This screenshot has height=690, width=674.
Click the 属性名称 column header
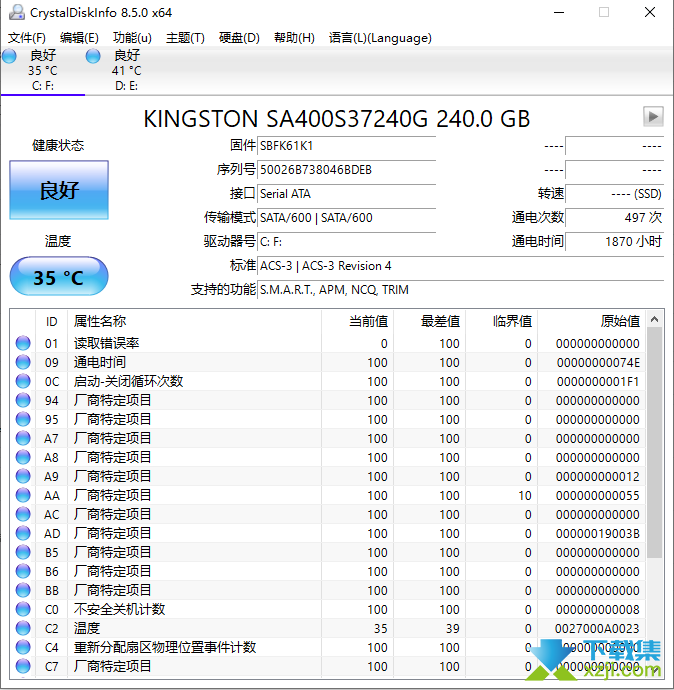point(194,321)
